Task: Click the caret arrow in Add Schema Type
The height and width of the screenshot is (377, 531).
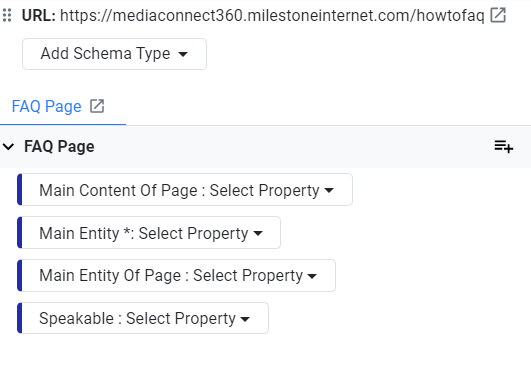Action: pyautogui.click(x=183, y=54)
